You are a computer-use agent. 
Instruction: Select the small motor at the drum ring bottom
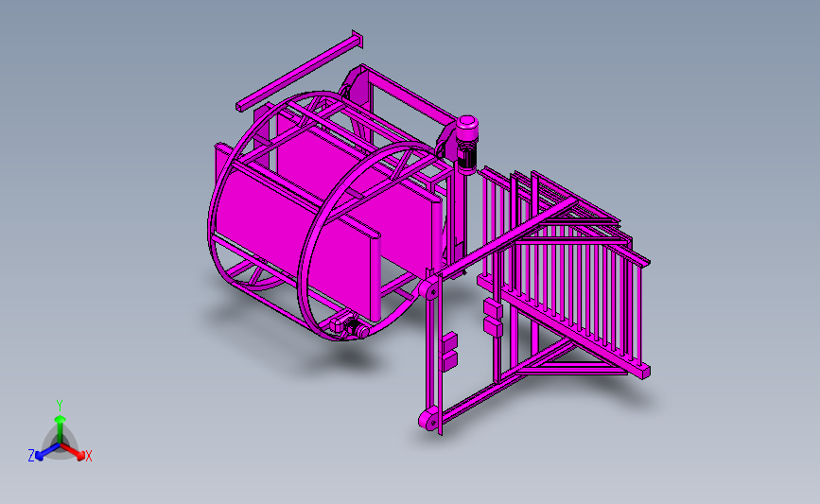coord(350,327)
